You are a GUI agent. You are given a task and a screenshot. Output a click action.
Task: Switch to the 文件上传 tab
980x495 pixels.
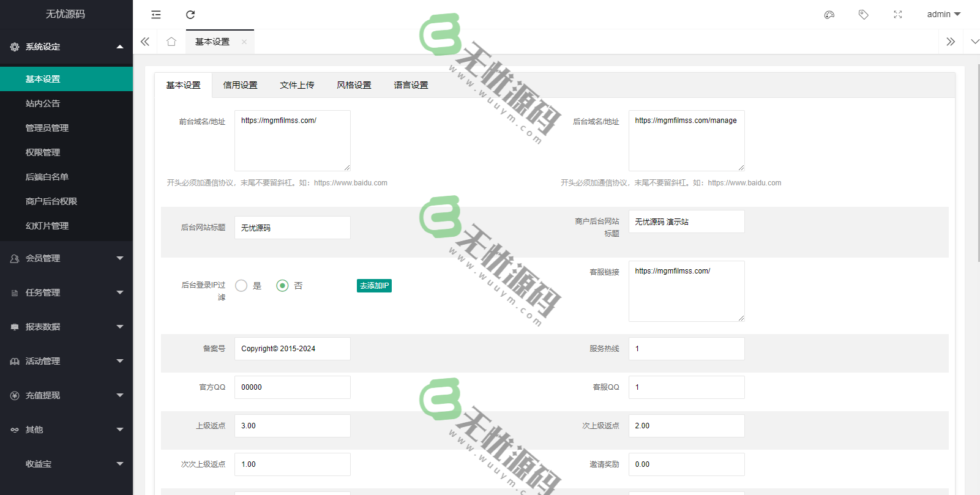click(297, 85)
